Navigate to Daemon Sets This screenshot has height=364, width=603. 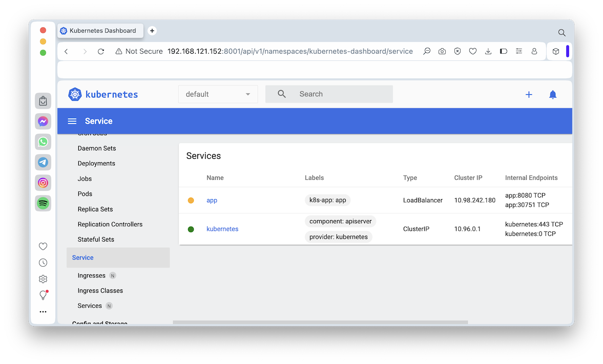click(x=96, y=148)
